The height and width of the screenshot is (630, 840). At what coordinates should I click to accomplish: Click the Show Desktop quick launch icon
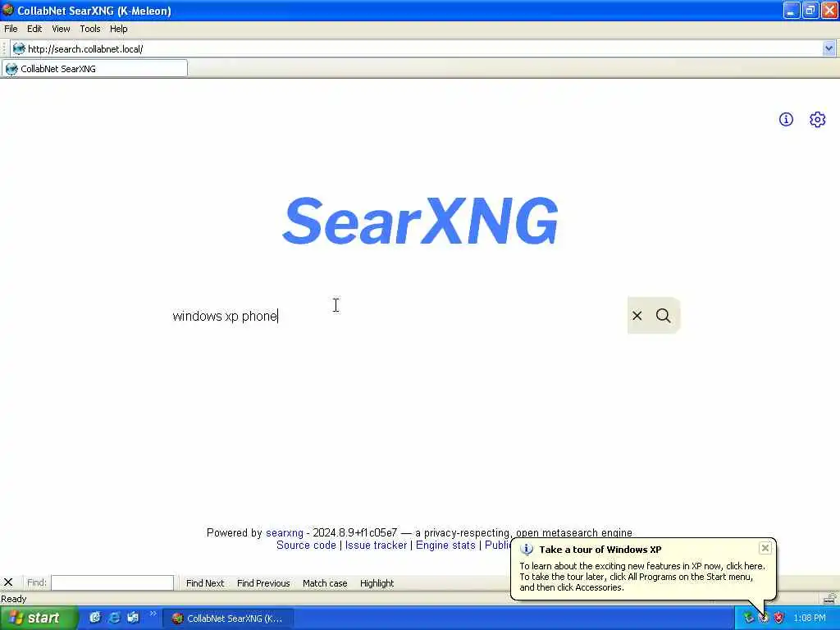tap(95, 618)
